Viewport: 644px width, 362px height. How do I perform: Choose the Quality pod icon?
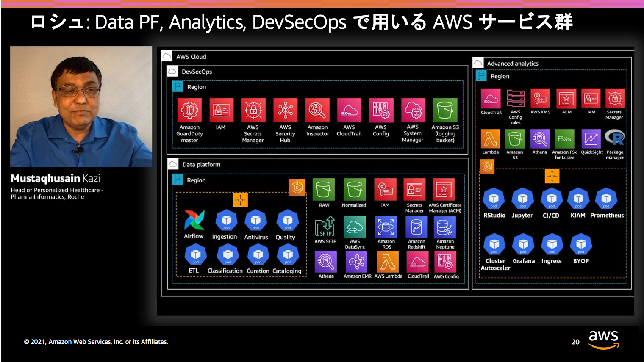pyautogui.click(x=287, y=221)
